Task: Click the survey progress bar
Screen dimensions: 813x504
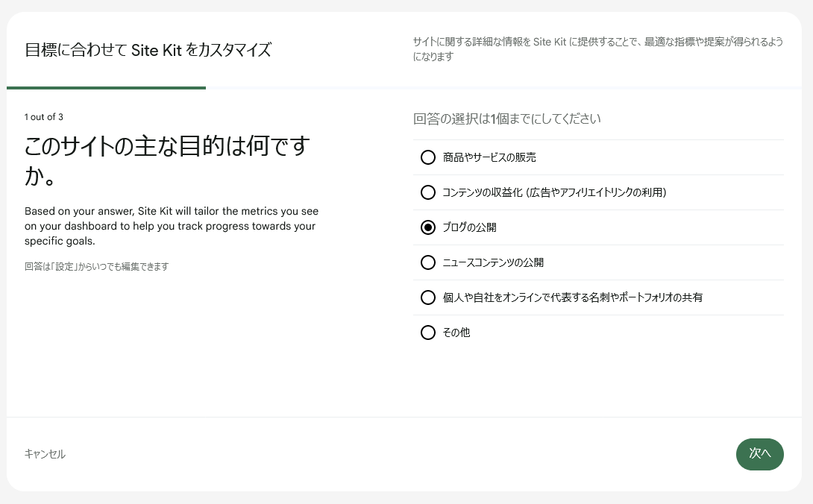Action: pos(404,88)
